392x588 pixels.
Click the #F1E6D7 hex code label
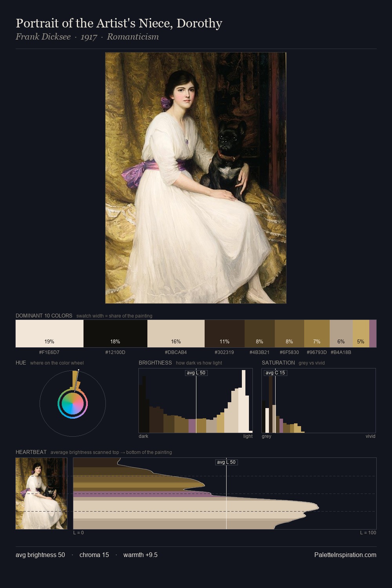tap(49, 352)
